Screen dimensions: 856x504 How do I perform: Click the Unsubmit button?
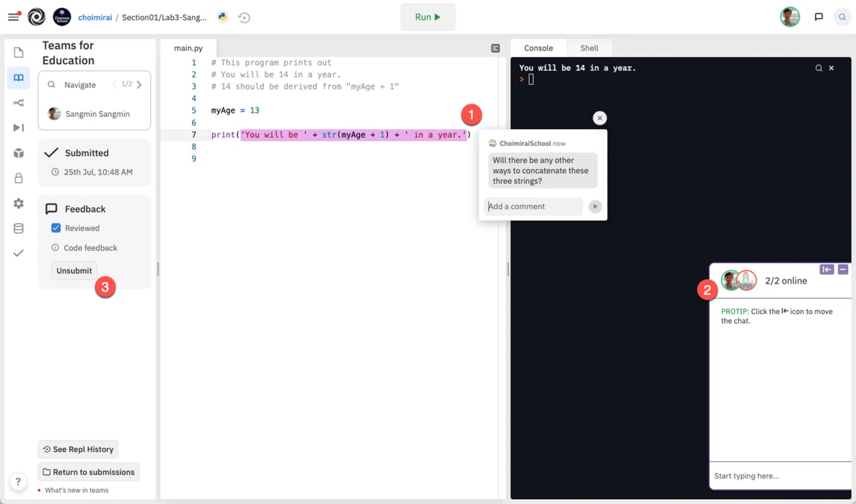point(74,271)
